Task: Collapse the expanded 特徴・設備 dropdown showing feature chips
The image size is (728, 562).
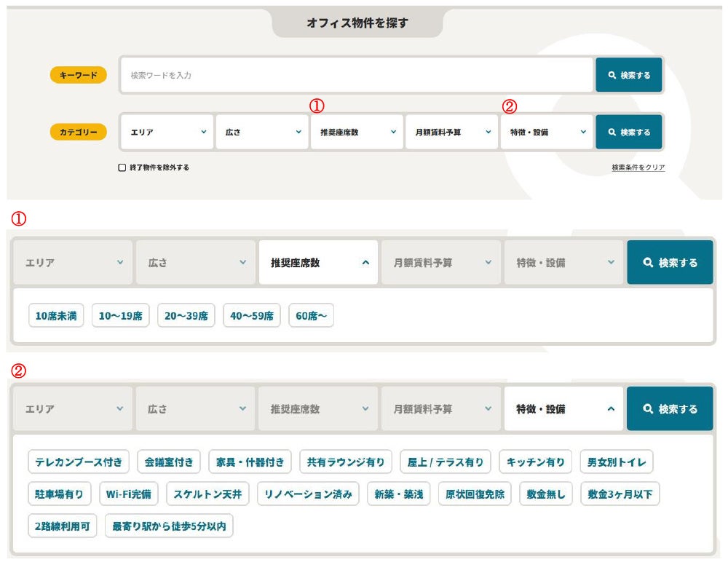Action: point(563,408)
